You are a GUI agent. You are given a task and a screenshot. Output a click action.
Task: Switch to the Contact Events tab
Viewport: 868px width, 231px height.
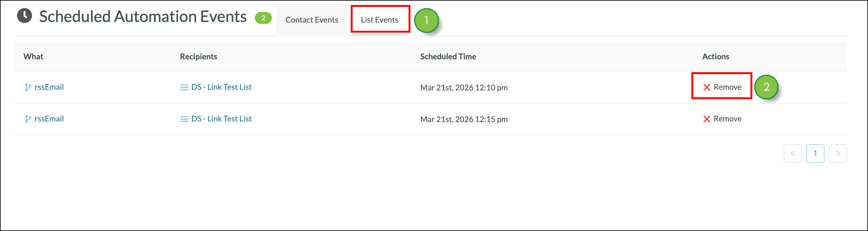tap(312, 20)
